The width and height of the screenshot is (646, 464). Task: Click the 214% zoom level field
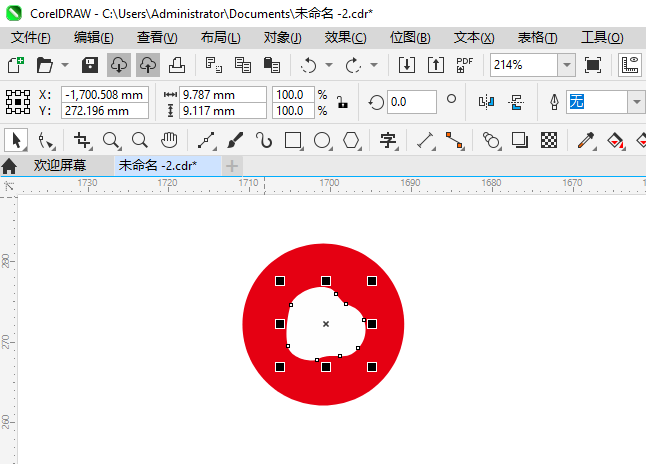pos(524,65)
